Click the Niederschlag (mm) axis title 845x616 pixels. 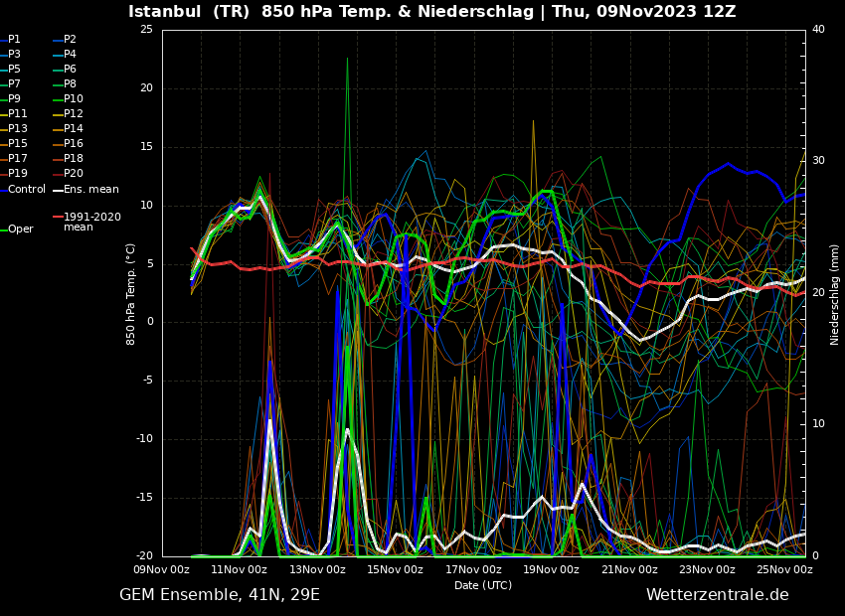pos(835,294)
